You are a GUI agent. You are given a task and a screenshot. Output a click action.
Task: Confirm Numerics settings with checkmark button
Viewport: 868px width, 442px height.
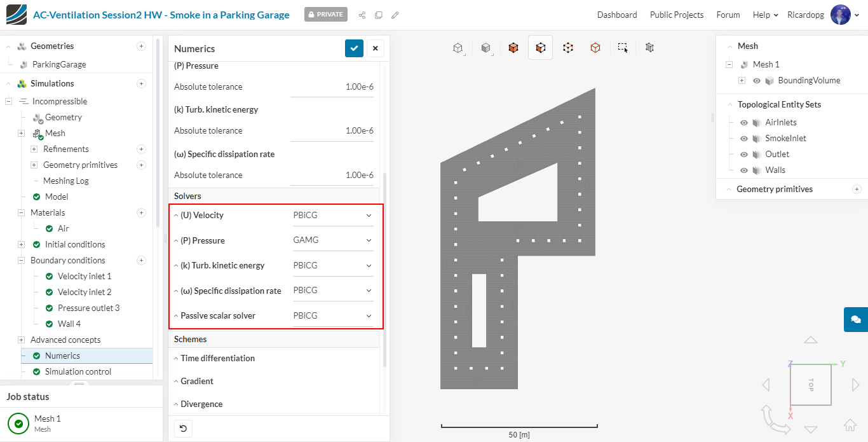354,48
